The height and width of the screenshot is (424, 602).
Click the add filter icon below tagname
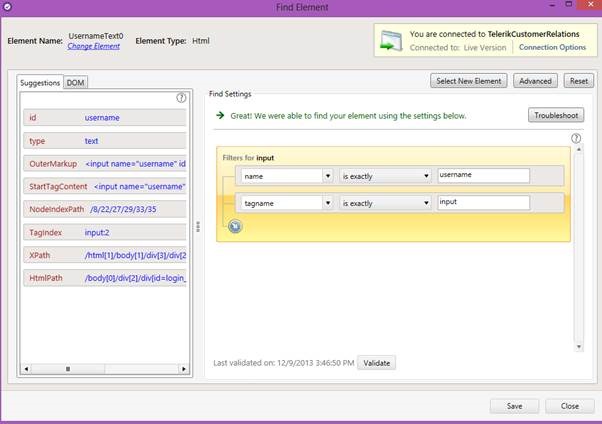234,227
